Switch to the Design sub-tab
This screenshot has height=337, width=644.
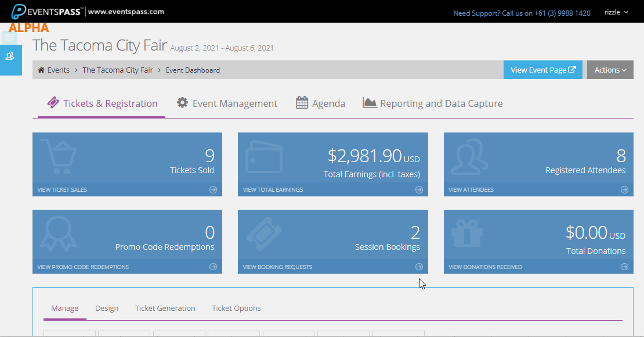[x=107, y=308]
